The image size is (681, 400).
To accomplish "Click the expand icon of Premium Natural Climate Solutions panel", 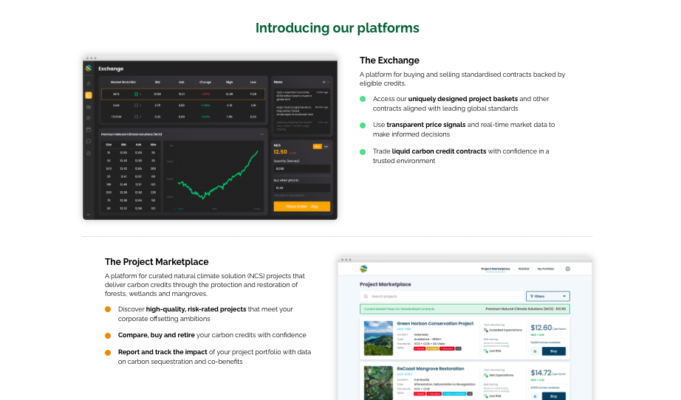I will 261,134.
